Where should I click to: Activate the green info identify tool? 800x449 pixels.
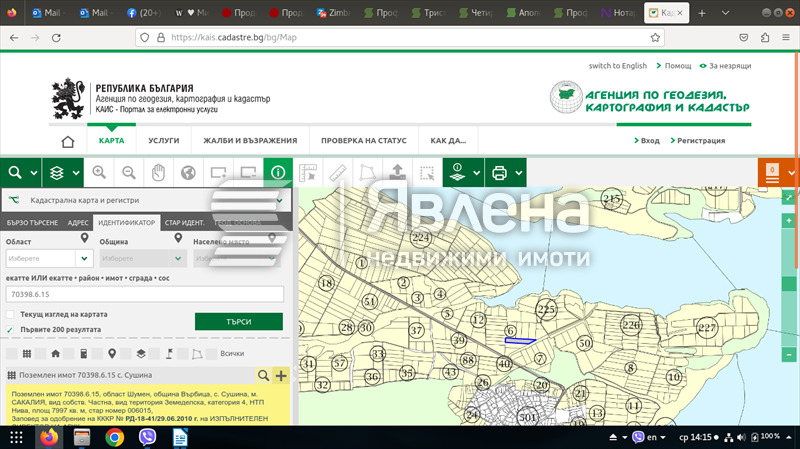(x=277, y=172)
